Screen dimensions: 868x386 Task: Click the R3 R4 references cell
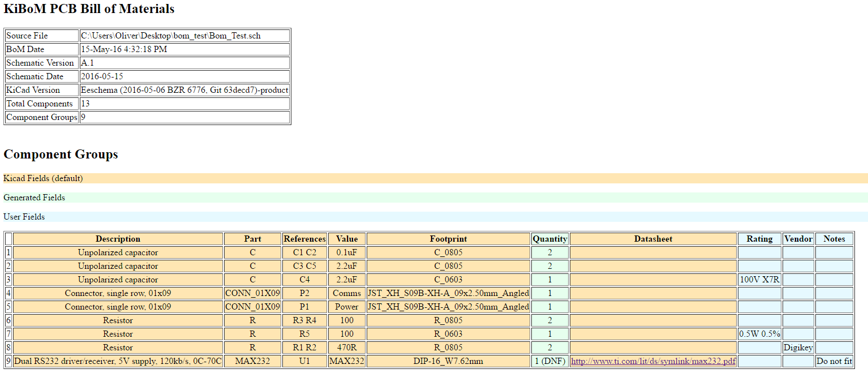[304, 320]
